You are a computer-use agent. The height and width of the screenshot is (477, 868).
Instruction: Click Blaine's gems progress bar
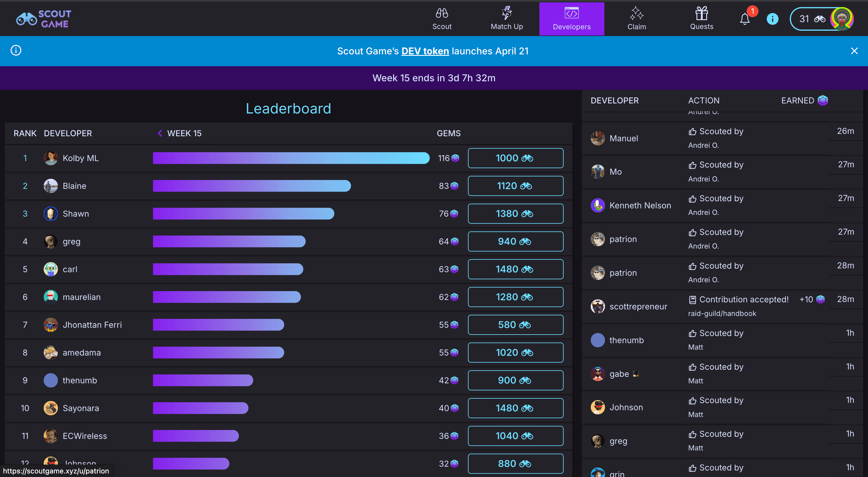[252, 186]
